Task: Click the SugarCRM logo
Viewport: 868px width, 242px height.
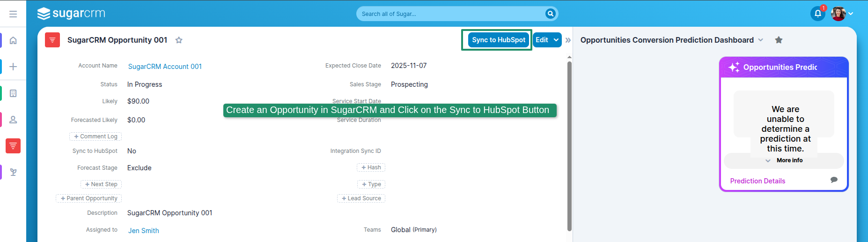Action: [71, 14]
